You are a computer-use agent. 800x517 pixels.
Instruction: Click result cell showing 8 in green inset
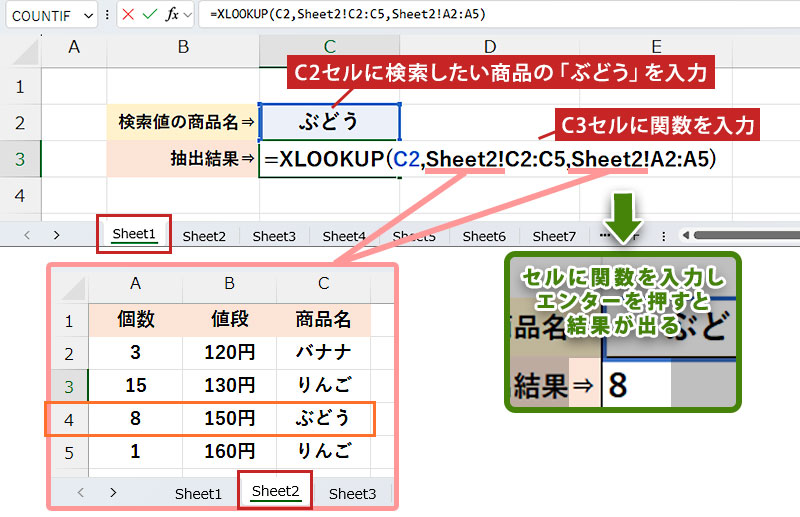(x=637, y=385)
